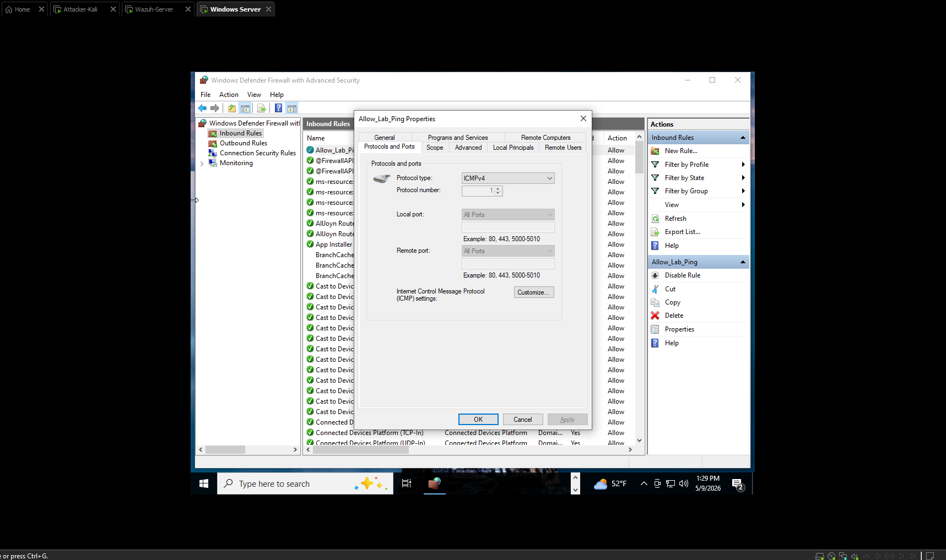946x560 pixels.
Task: Click Filter by State funnel icon
Action: [x=655, y=178]
